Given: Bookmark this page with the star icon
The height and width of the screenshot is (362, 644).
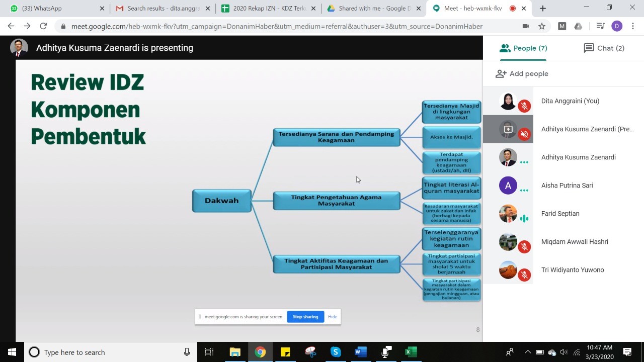Looking at the screenshot, I should [542, 26].
